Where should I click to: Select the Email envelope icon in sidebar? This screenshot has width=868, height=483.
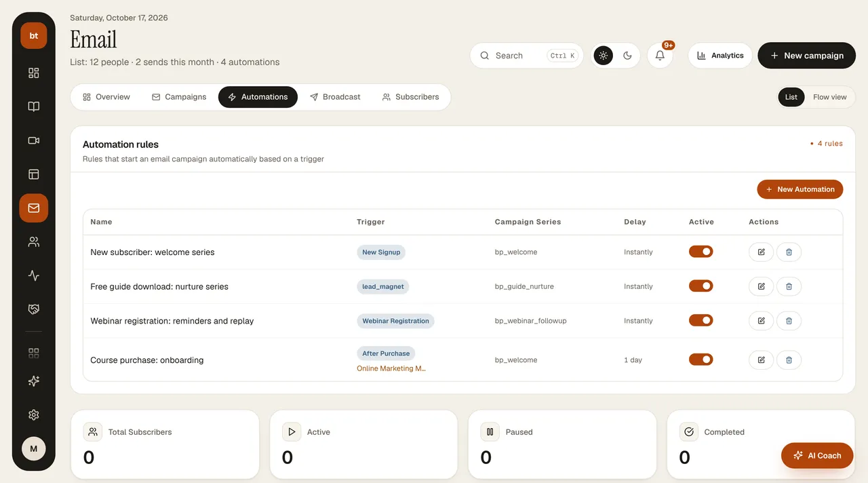[x=34, y=208]
